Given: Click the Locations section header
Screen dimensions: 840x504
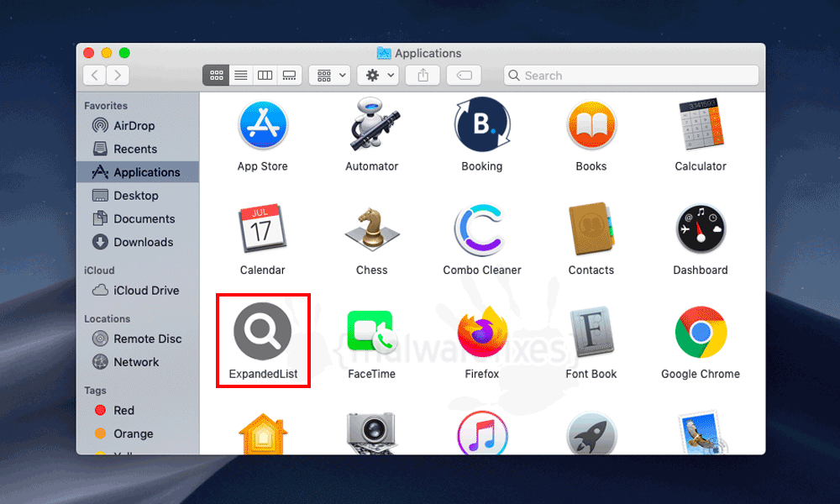Looking at the screenshot, I should [x=108, y=318].
